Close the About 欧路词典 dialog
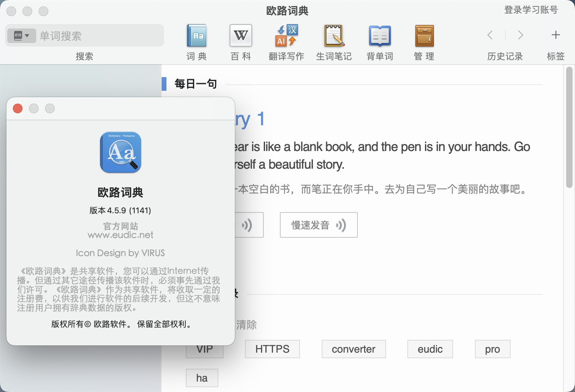 [x=18, y=108]
